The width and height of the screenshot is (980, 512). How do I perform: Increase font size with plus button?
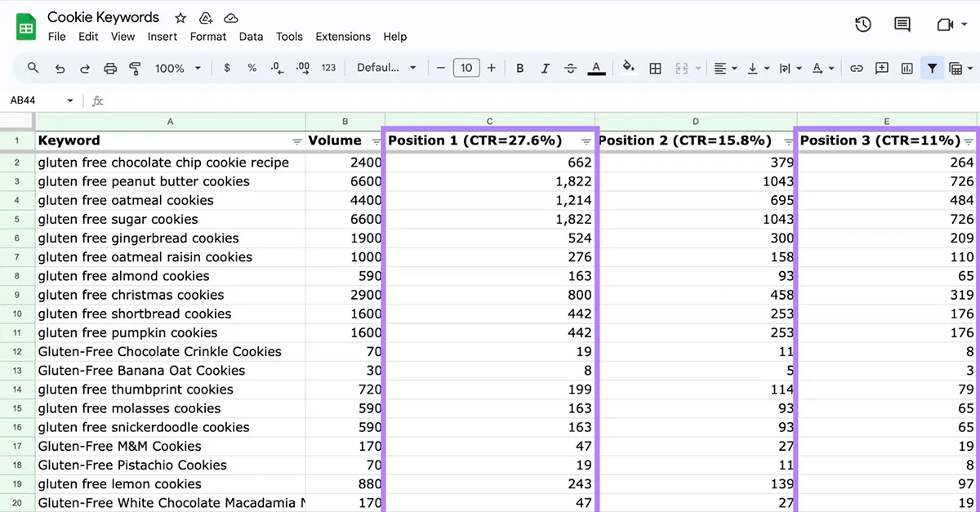pyautogui.click(x=491, y=69)
